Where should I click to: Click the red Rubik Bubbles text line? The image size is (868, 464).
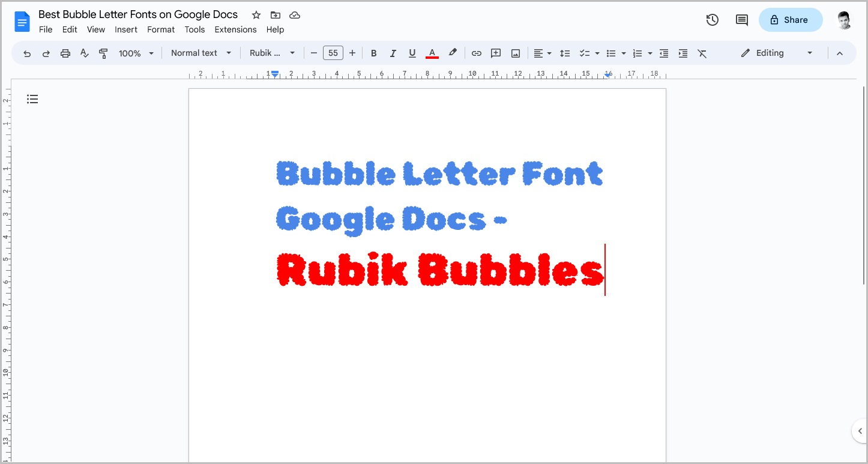click(440, 271)
